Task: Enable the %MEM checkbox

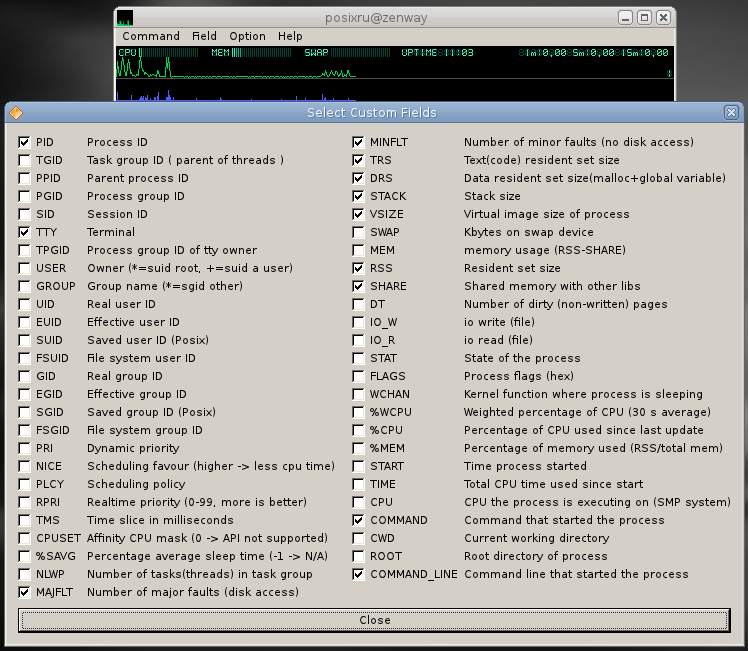Action: tap(358, 448)
